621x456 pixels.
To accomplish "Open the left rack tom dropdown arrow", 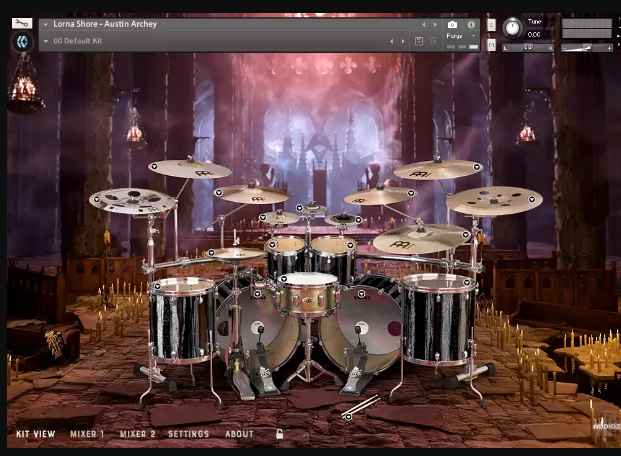I will coord(272,245).
